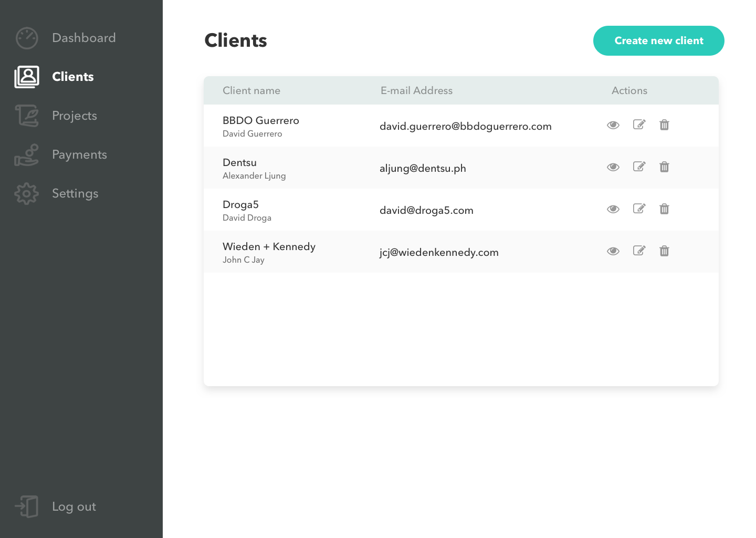Delete the BBDO Guerrero client
Screen dimensions: 756x538
point(664,125)
